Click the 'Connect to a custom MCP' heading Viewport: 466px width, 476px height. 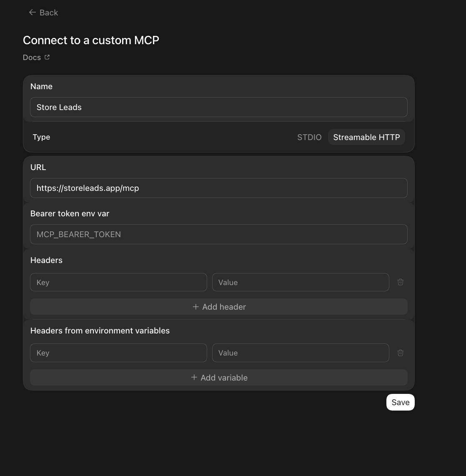[91, 40]
